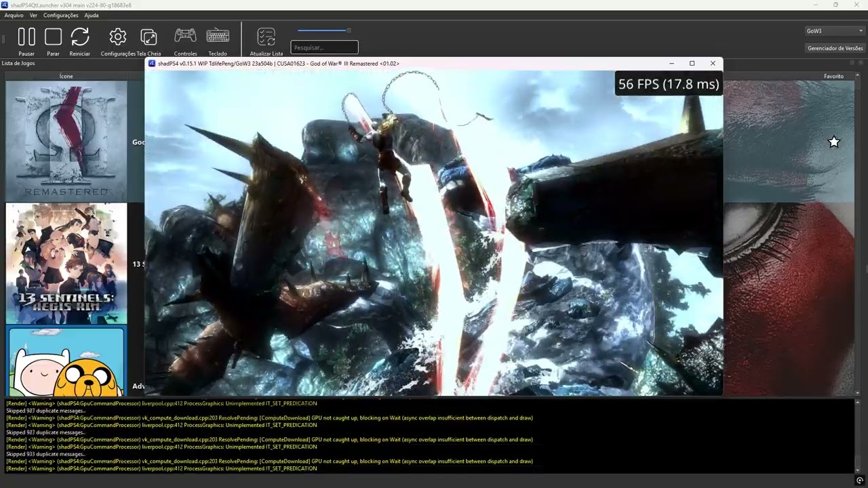Open the Teclado keyboard settings
The image size is (868, 488).
[x=218, y=42]
